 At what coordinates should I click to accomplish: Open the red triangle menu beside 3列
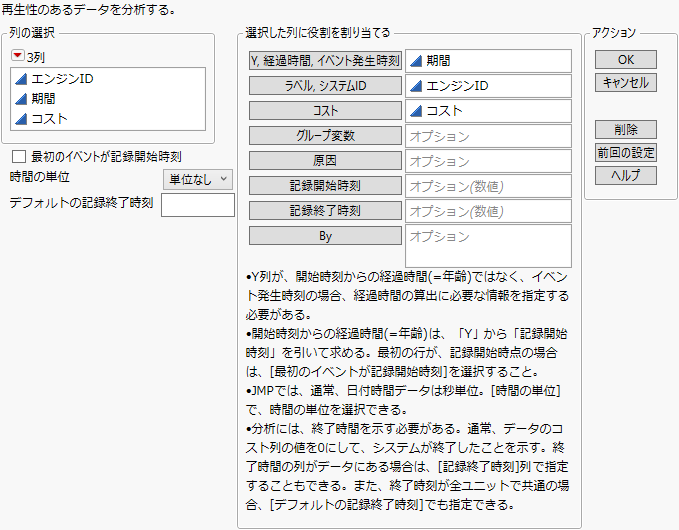click(x=18, y=55)
